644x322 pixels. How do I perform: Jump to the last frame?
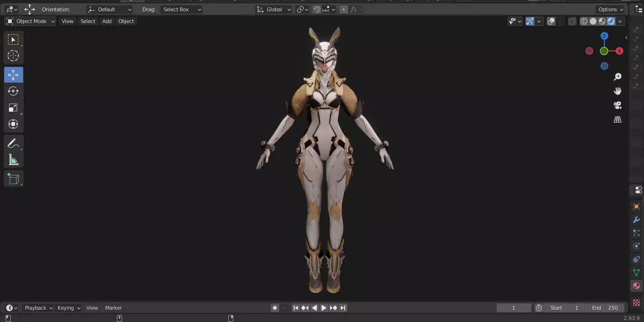pos(343,308)
